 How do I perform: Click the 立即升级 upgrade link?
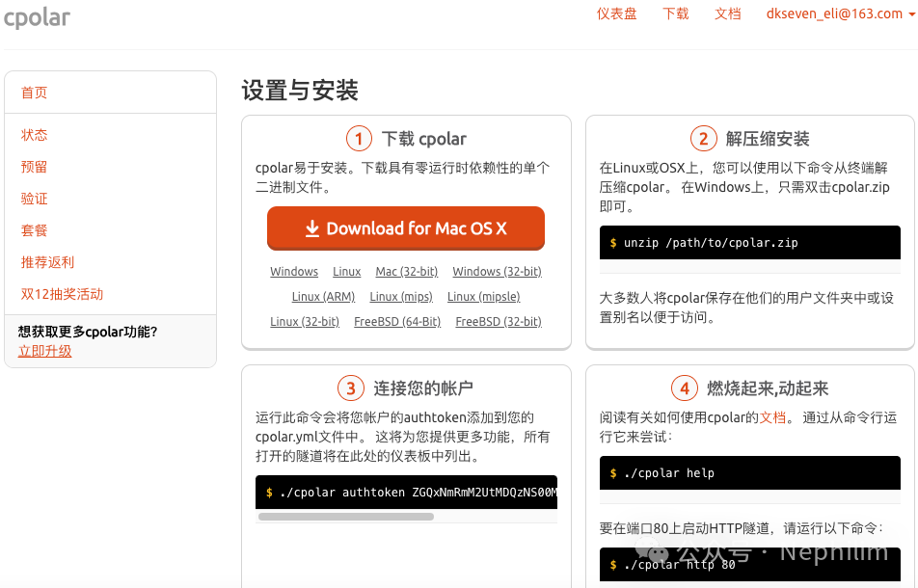pyautogui.click(x=44, y=352)
